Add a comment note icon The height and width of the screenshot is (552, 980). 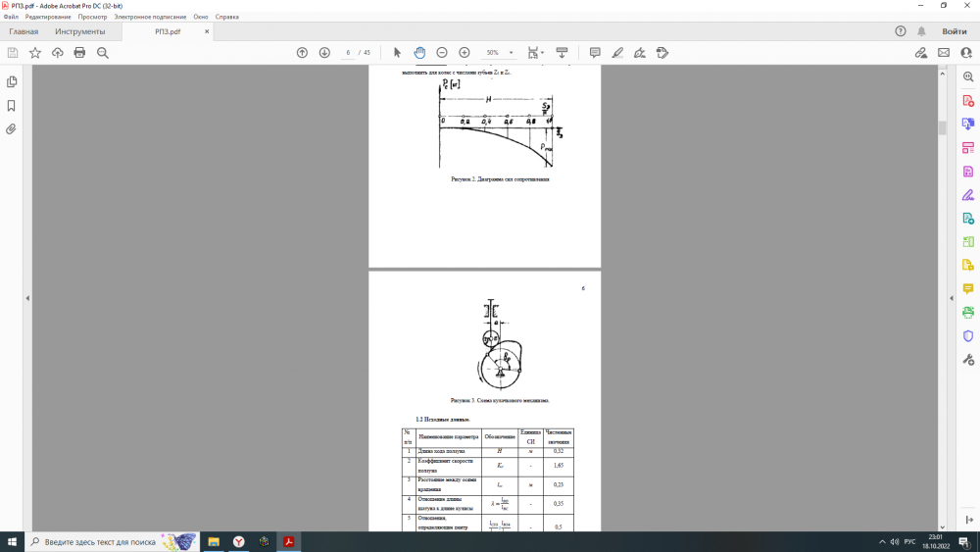pyautogui.click(x=595, y=53)
